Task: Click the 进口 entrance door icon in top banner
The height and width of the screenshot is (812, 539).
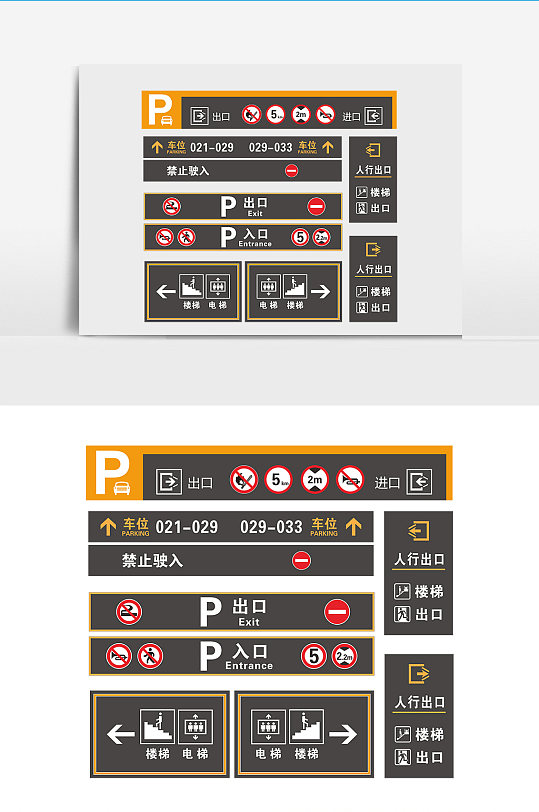Action: coord(419,482)
